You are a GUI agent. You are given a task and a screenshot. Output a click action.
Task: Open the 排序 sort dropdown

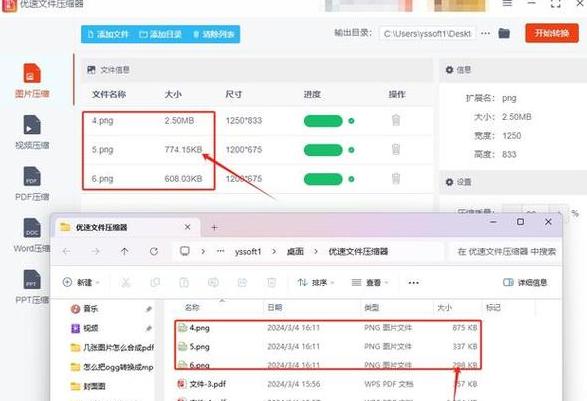coord(316,283)
